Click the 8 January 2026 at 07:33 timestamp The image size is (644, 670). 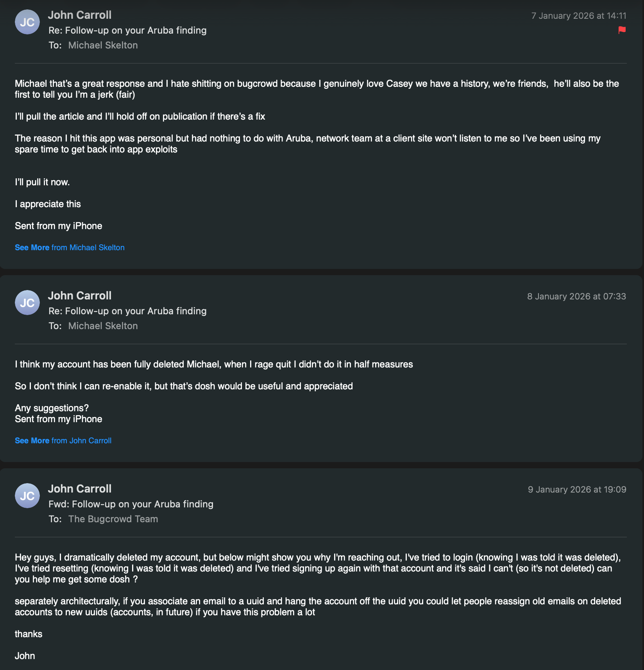(x=576, y=297)
